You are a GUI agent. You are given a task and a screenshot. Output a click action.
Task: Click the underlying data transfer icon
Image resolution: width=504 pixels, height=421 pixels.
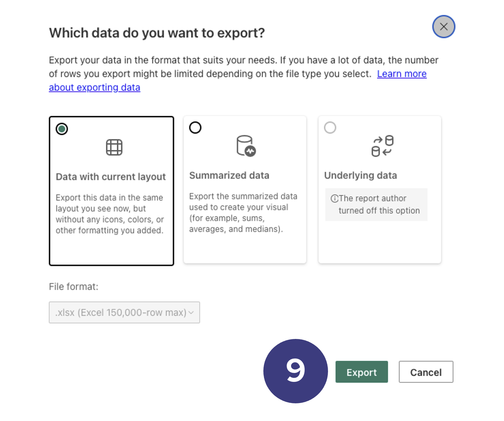coord(382,146)
